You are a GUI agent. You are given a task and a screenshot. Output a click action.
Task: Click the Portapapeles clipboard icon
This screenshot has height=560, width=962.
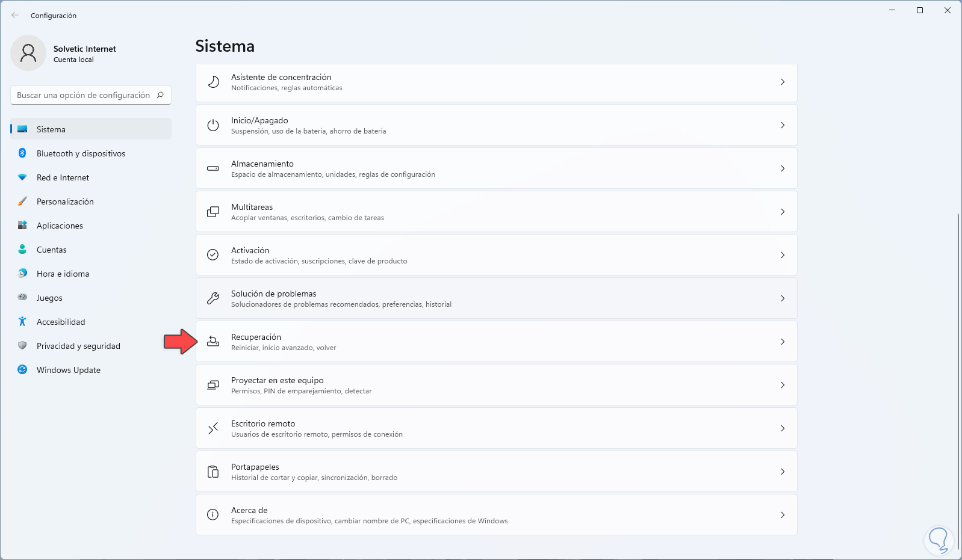pyautogui.click(x=213, y=472)
